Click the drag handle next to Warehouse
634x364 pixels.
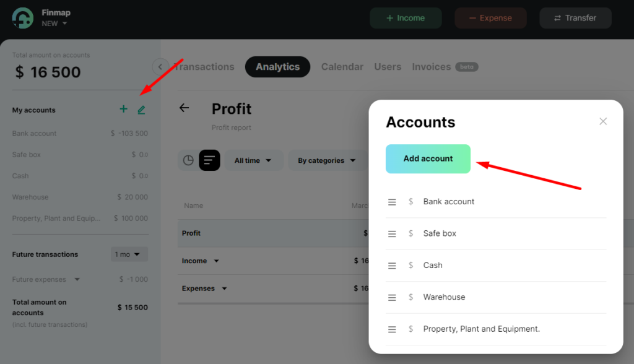(392, 297)
